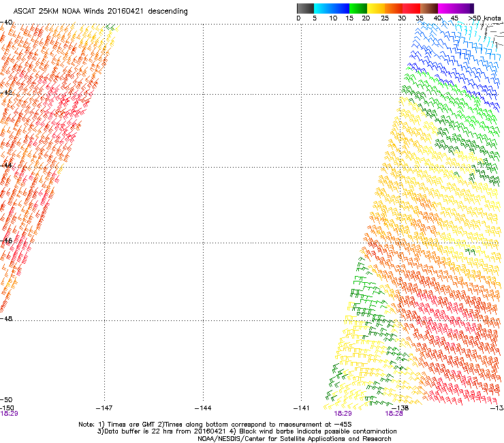Viewport: 504px width, 443px height.
Task: Click the 'NOAA/NESDIS/Center for Satellite Applications and Research' credit
Action: (294, 439)
